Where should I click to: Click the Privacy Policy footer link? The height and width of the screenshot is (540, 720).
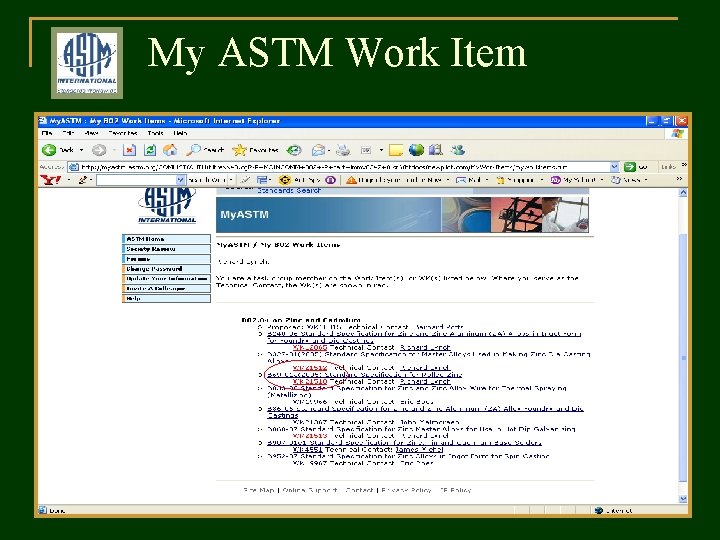pyautogui.click(x=406, y=490)
